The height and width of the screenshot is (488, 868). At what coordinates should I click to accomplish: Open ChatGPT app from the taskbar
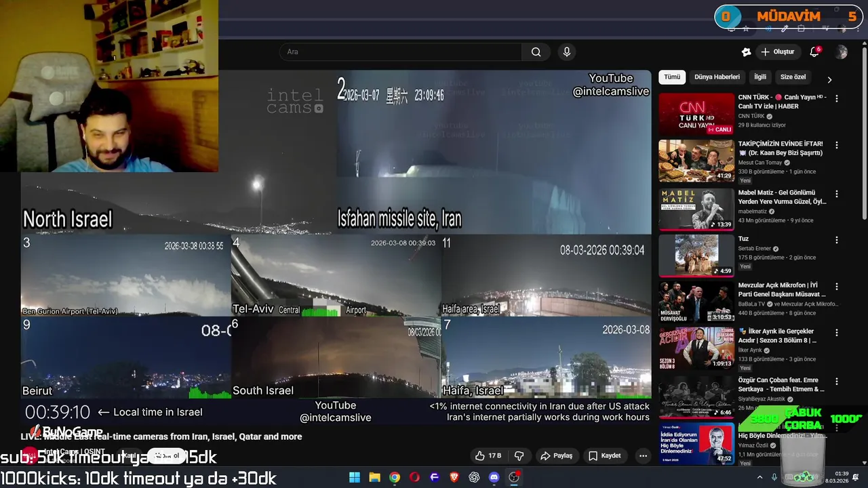(474, 477)
